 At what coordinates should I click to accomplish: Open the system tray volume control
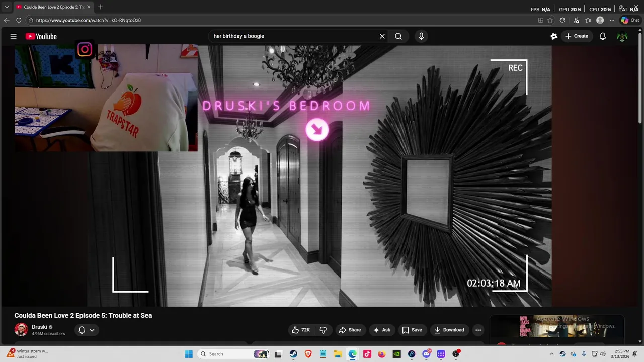pos(603,354)
